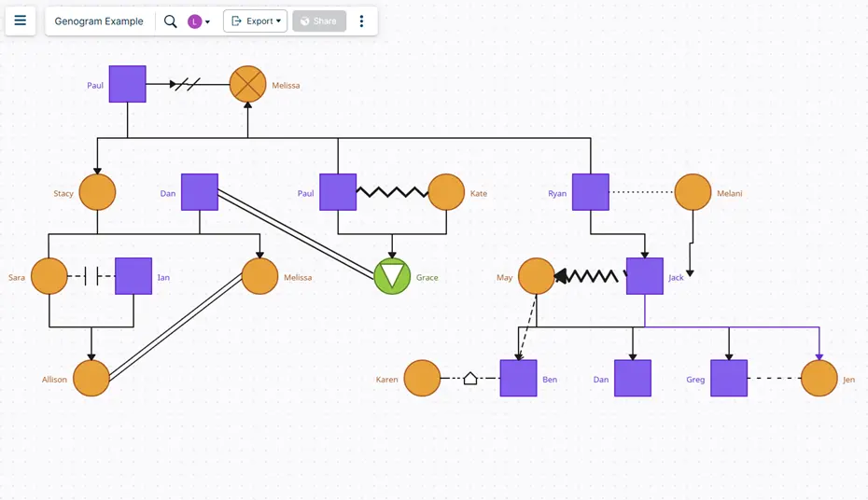Click the zigzag line between Paul and Kate

point(392,192)
